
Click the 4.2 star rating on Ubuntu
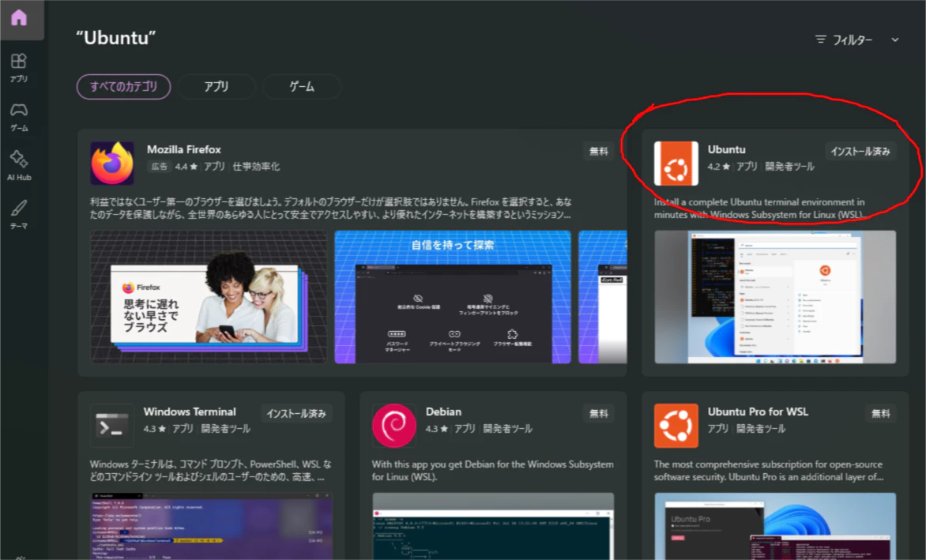719,167
